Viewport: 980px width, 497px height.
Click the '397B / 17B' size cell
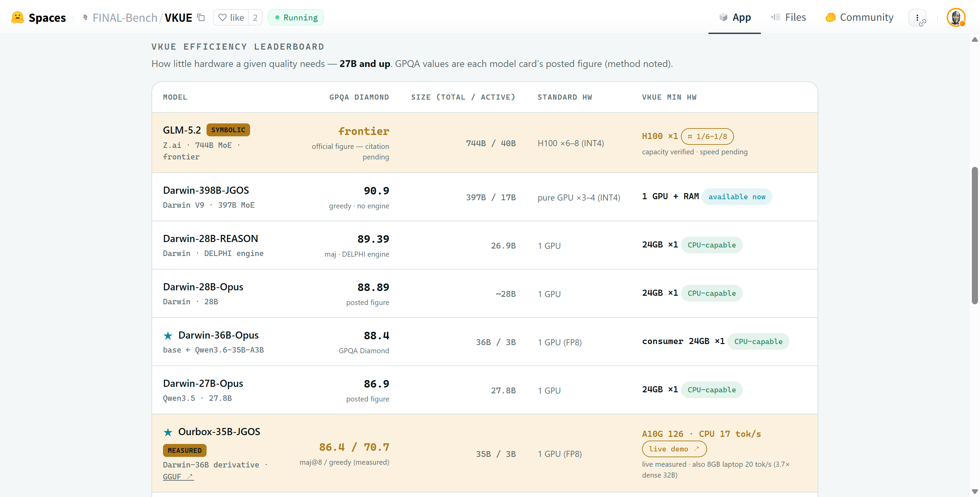(x=491, y=197)
